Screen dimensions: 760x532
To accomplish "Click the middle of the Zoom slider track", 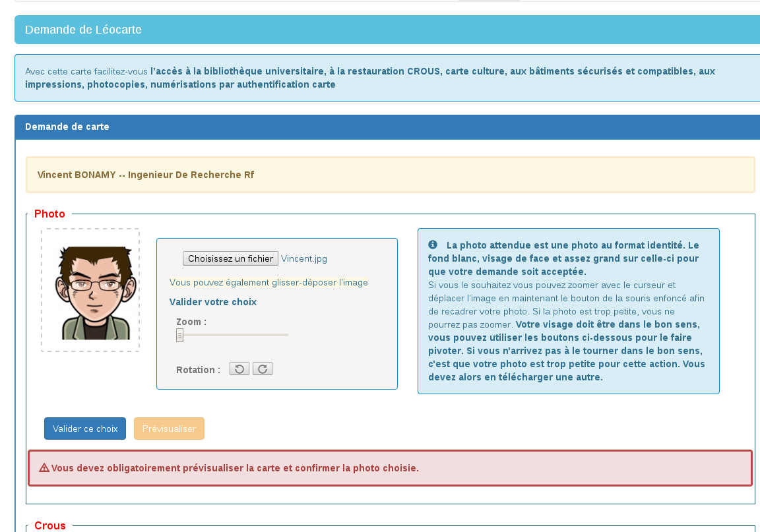I will 232,335.
